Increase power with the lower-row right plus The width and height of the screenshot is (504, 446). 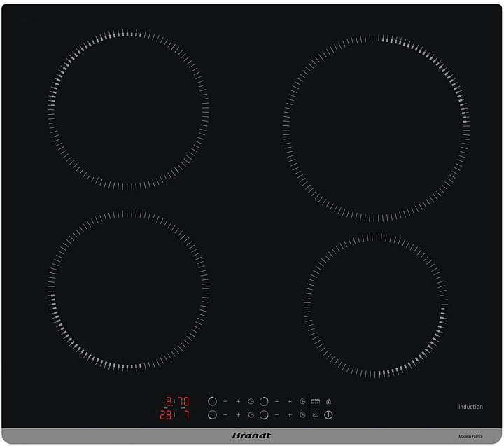point(290,415)
